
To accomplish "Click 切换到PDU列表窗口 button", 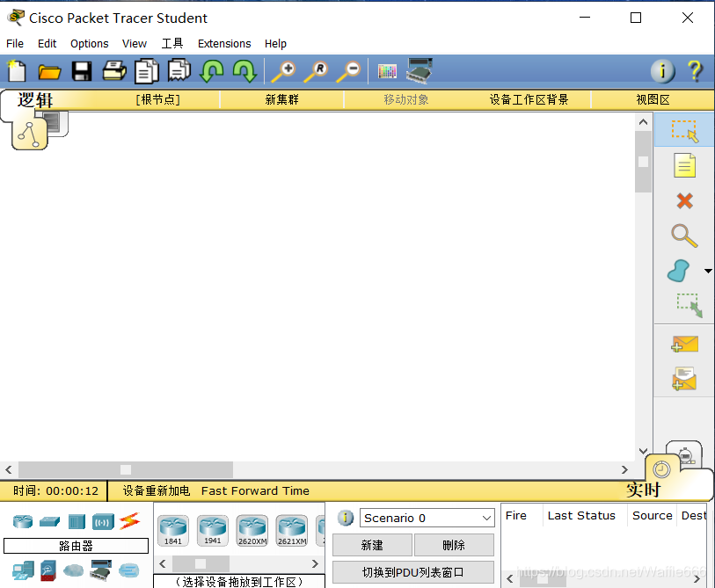I will [413, 572].
